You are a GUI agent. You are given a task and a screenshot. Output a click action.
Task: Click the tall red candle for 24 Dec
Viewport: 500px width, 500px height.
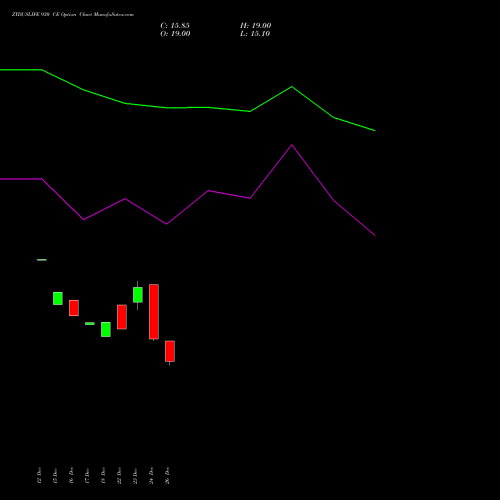(x=154, y=312)
